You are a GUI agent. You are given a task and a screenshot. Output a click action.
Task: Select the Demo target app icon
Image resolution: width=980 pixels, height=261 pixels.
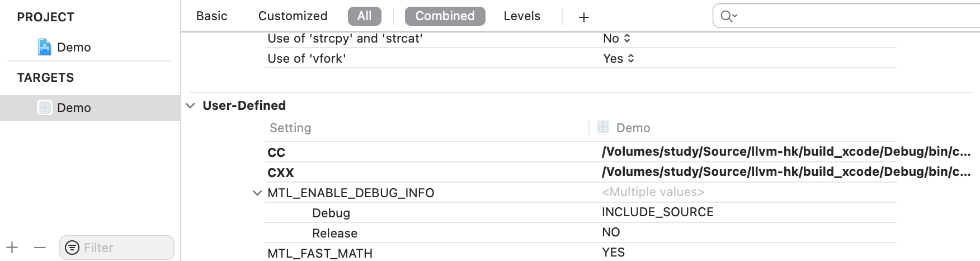point(45,108)
